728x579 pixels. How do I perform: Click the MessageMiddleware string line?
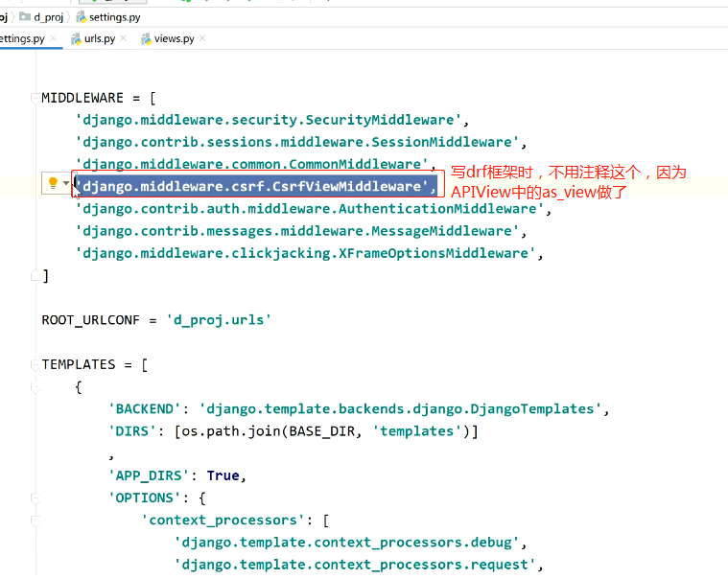301,232
